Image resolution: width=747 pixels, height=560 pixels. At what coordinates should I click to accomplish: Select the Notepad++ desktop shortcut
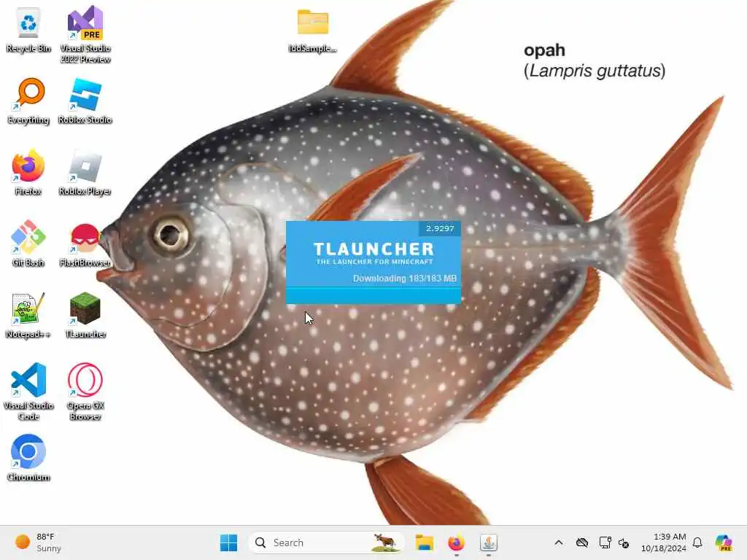coord(28,316)
